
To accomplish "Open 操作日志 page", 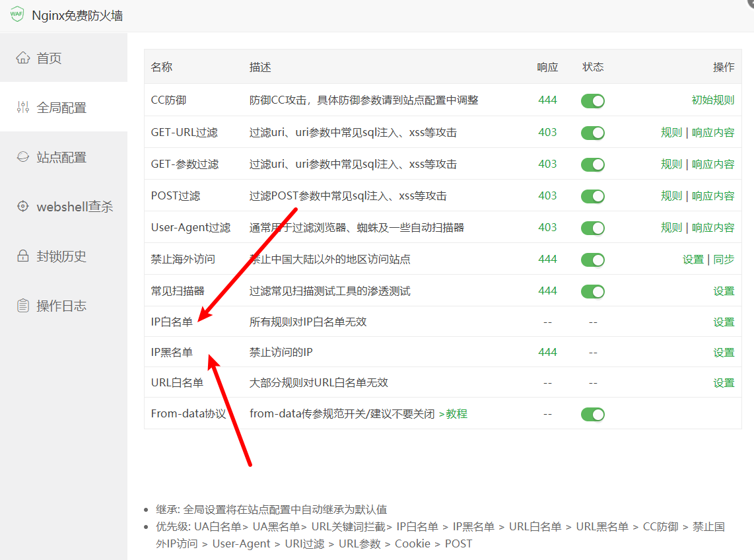I will click(63, 306).
